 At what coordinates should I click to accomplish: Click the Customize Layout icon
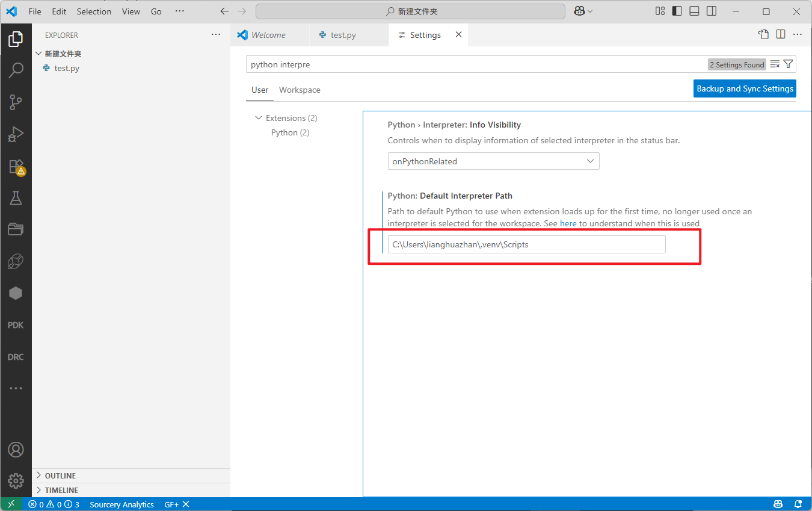click(660, 11)
